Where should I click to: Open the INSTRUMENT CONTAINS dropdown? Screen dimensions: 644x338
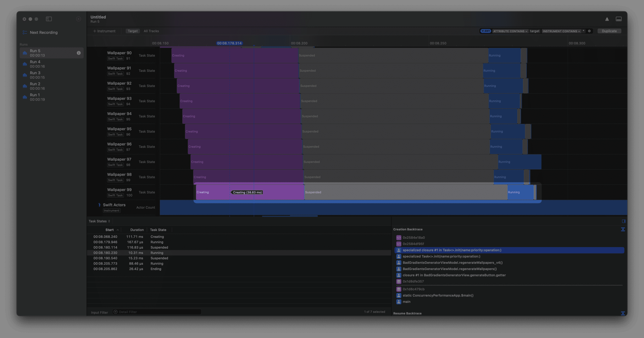(x=561, y=31)
